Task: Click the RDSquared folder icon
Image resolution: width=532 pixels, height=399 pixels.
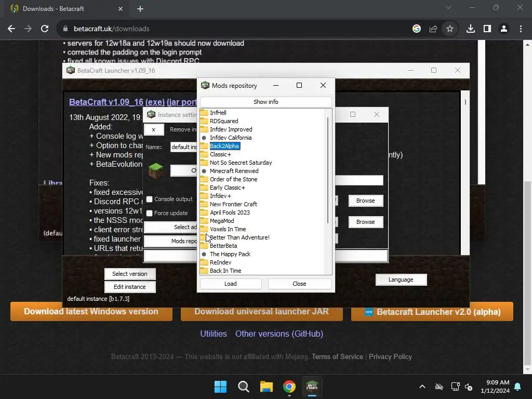Action: coord(204,121)
